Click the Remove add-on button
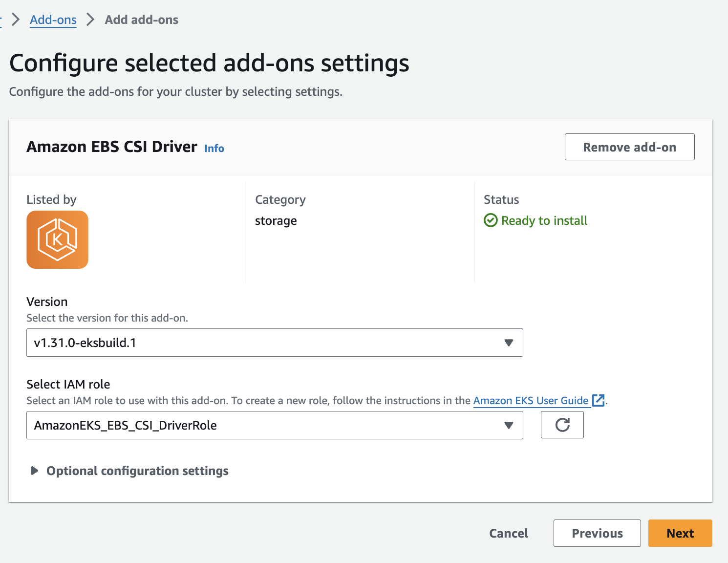Screen dimensions: 728x563 click(x=629, y=147)
